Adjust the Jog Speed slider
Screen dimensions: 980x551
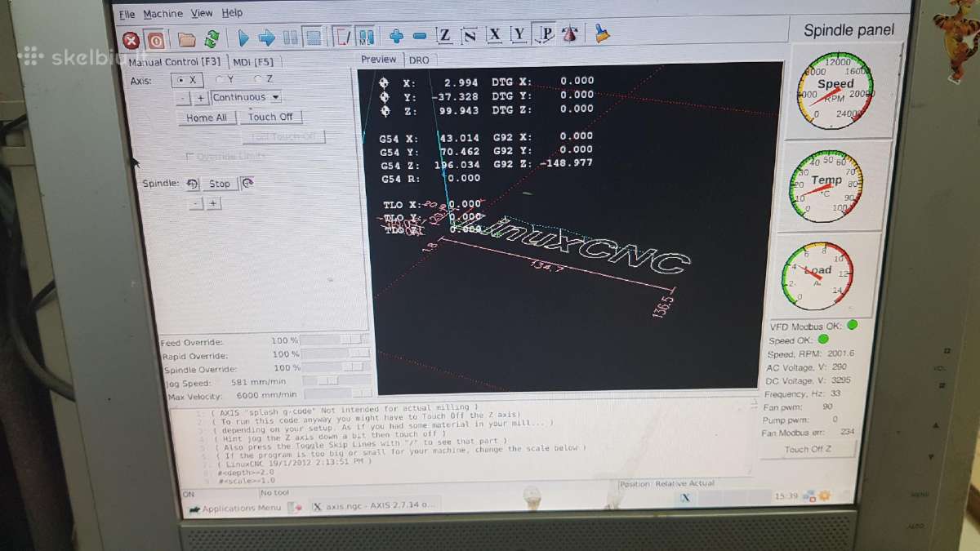(x=336, y=381)
